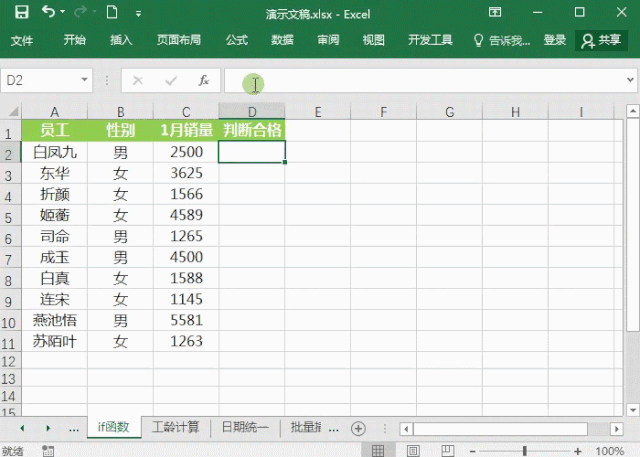Image resolution: width=640 pixels, height=457 pixels.
Task: Select row 5 header
Action: 10,215
